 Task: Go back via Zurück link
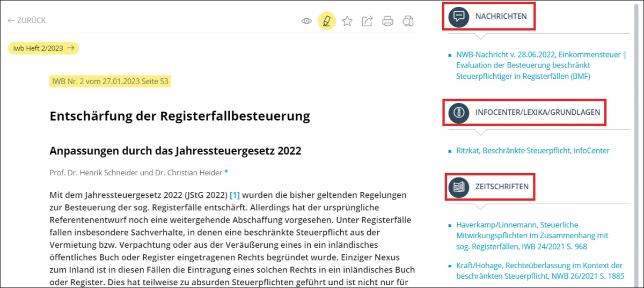(x=27, y=20)
